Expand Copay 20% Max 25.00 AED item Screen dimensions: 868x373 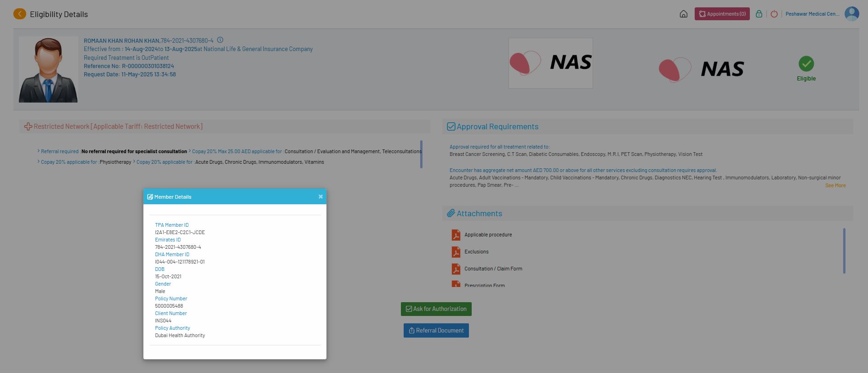190,151
